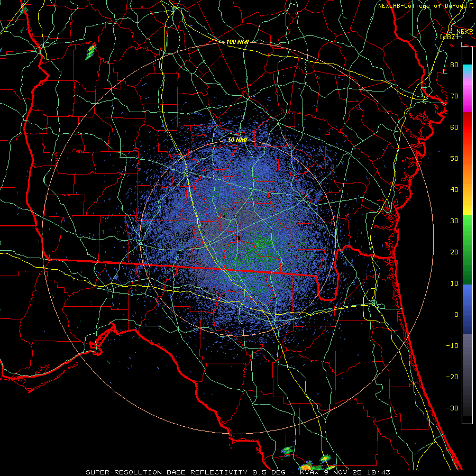Image resolution: width=476 pixels, height=476 pixels.
Task: Select the 40 value on dBZ scale
Action: click(x=454, y=190)
